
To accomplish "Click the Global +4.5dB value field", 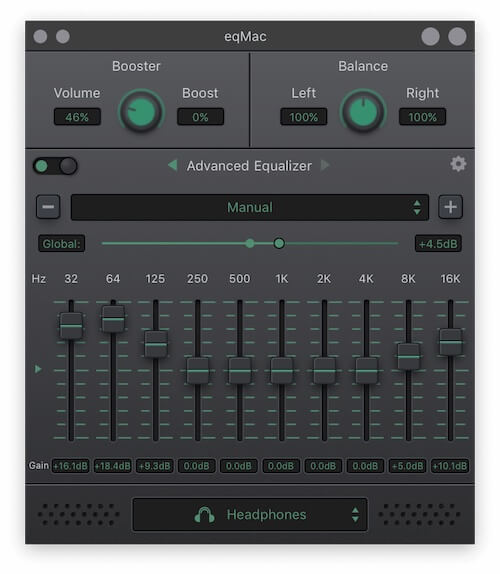I will pos(438,244).
